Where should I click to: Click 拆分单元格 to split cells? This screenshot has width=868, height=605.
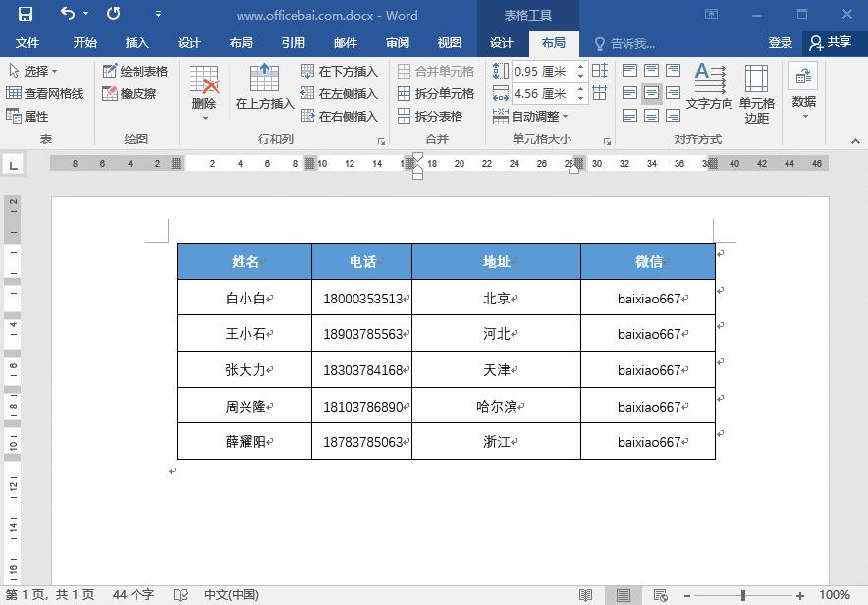point(435,93)
